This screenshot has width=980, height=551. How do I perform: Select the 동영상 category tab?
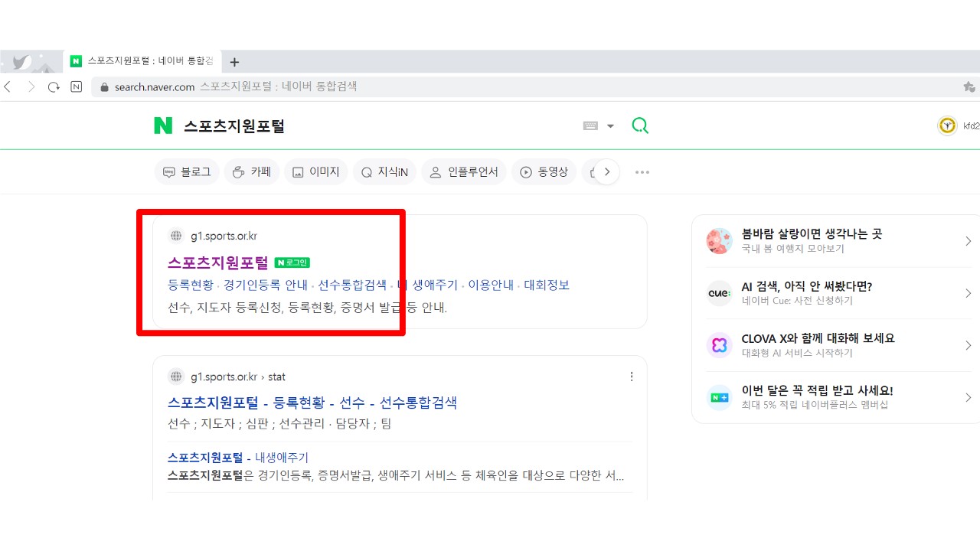544,172
